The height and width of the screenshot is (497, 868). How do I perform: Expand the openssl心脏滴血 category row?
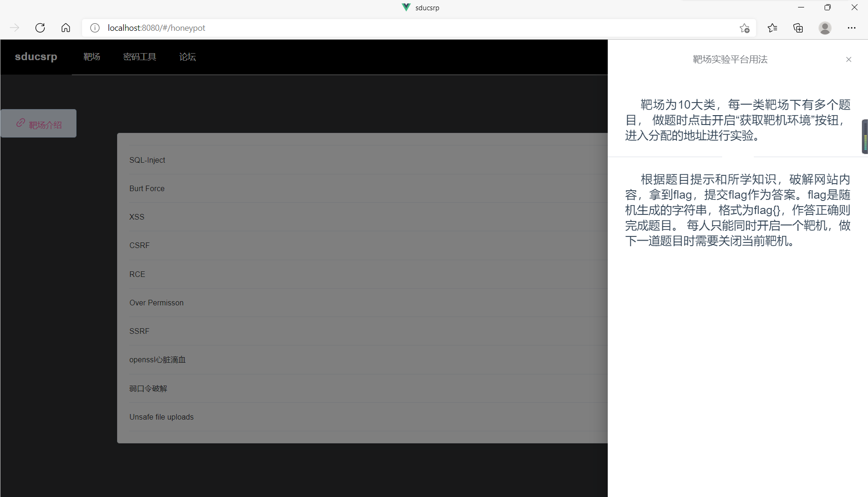[368, 359]
